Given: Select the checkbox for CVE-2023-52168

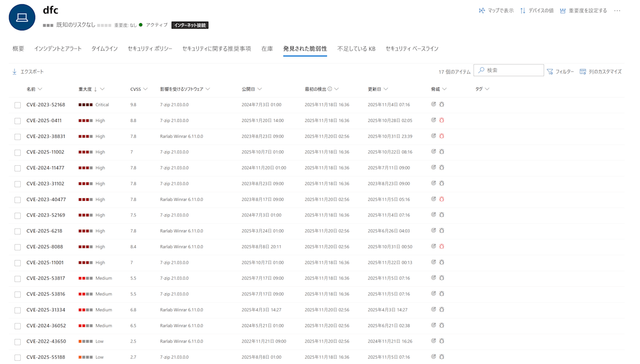Looking at the screenshot, I should 18,105.
